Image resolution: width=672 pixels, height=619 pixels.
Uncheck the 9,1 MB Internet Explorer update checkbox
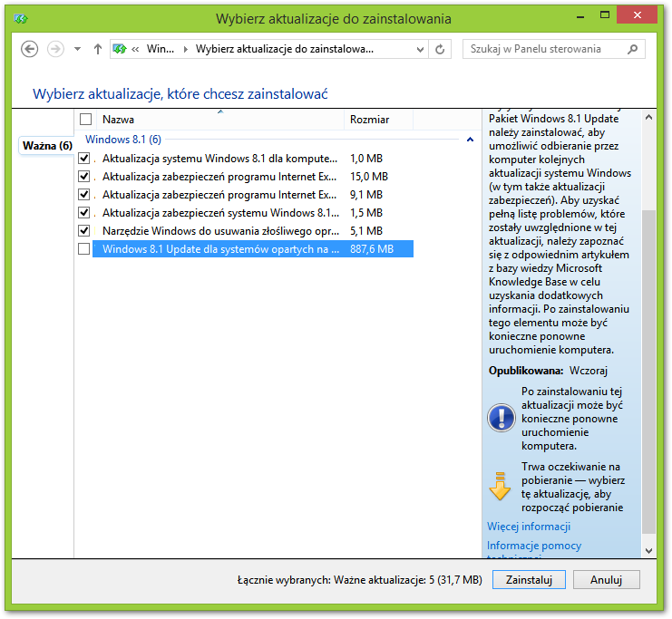pyautogui.click(x=84, y=195)
